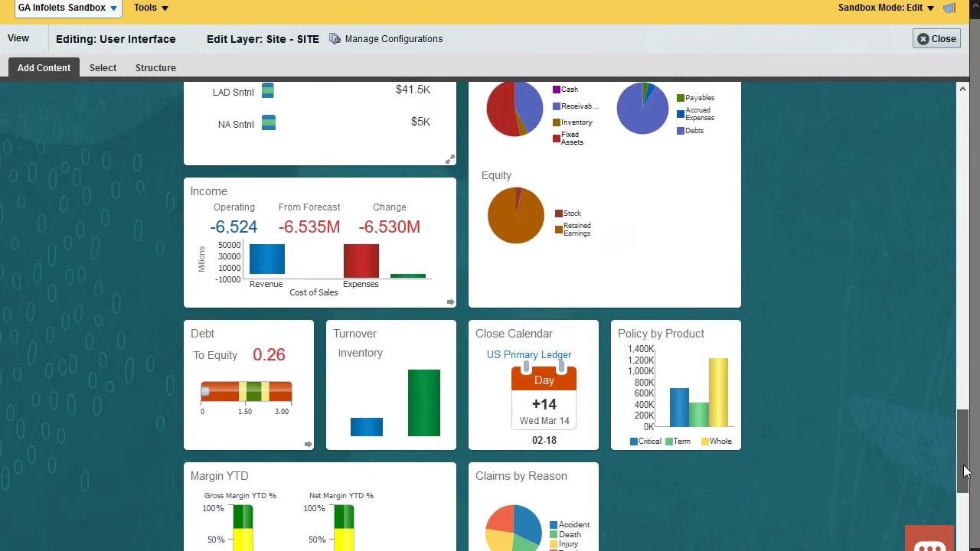Click the tall green bar in Turnover

(424, 403)
